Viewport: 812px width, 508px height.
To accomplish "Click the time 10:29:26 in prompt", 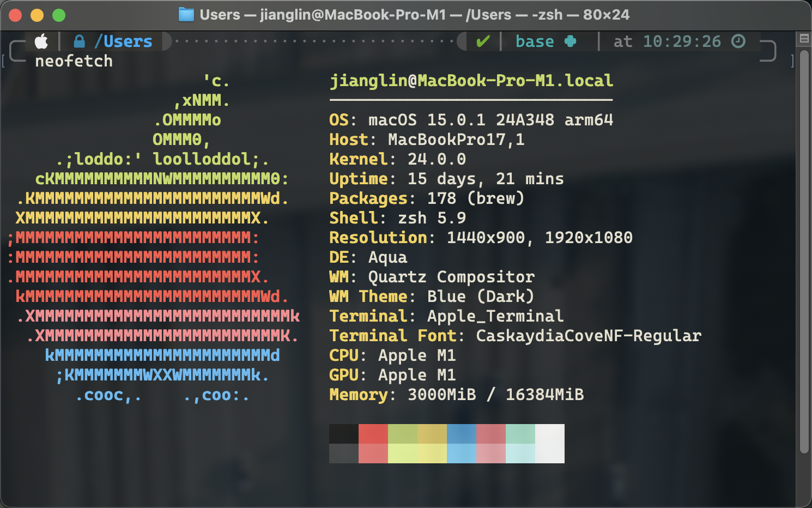I will point(682,41).
